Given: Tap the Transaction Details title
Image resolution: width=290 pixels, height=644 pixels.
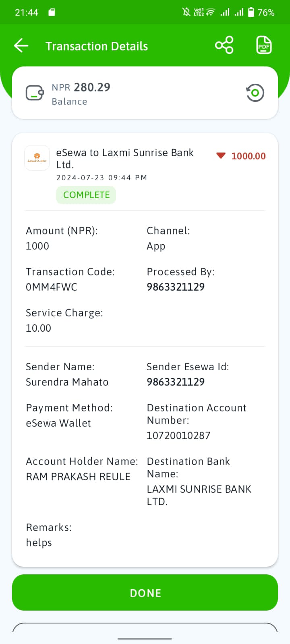Looking at the screenshot, I should (x=97, y=46).
